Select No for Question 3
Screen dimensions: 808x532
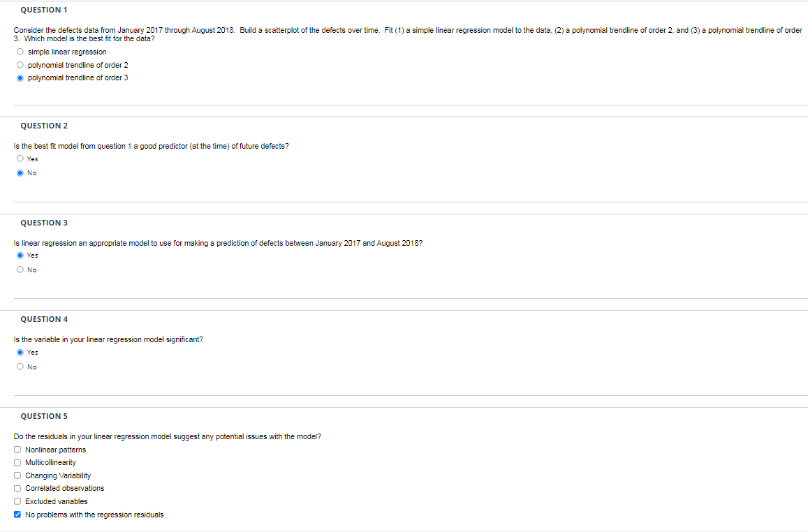pos(20,269)
